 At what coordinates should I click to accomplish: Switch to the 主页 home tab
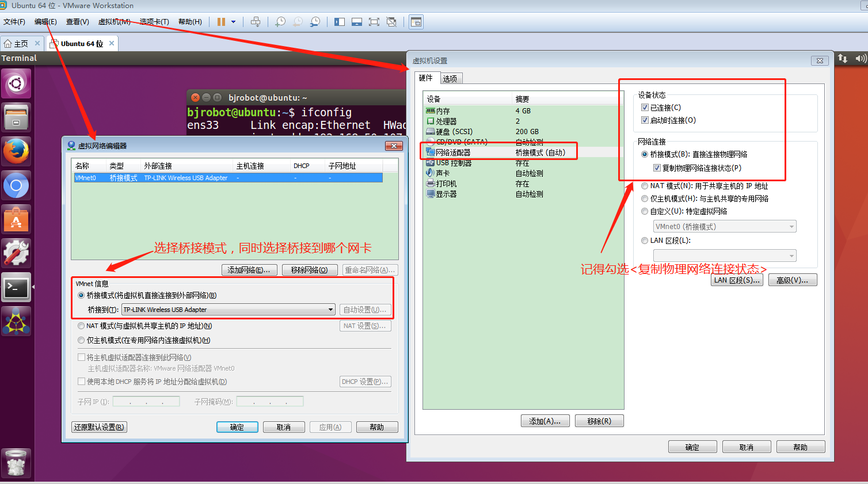[x=21, y=44]
